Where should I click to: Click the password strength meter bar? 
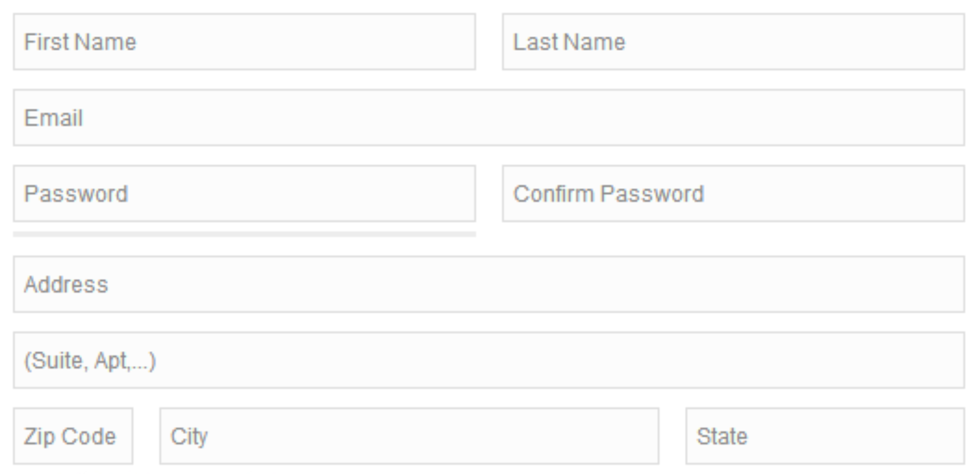[x=244, y=234]
